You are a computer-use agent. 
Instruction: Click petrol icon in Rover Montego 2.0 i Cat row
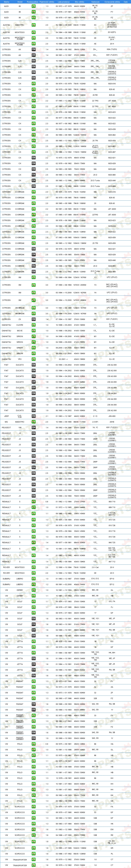point(34,567)
